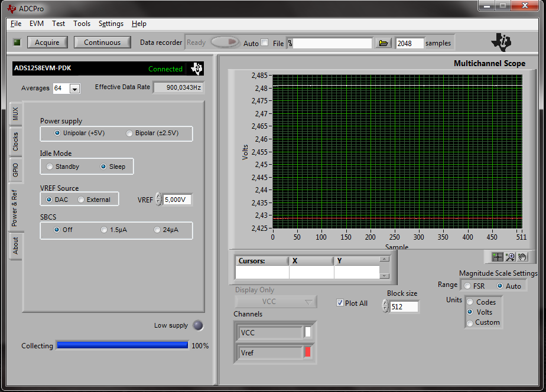The width and height of the screenshot is (546, 392).
Task: Open the Settings menu
Action: pos(110,23)
